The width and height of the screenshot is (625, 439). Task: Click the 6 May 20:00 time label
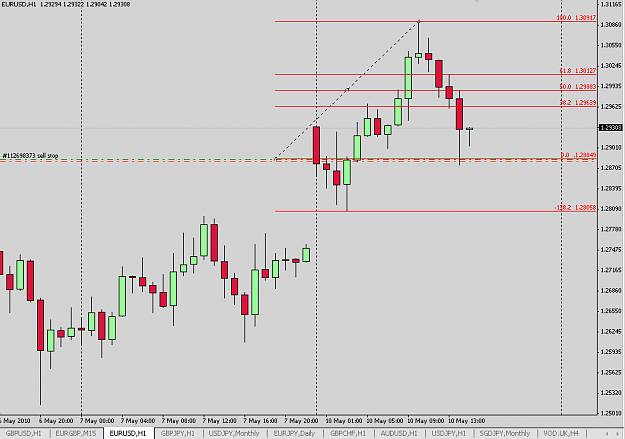click(56, 421)
